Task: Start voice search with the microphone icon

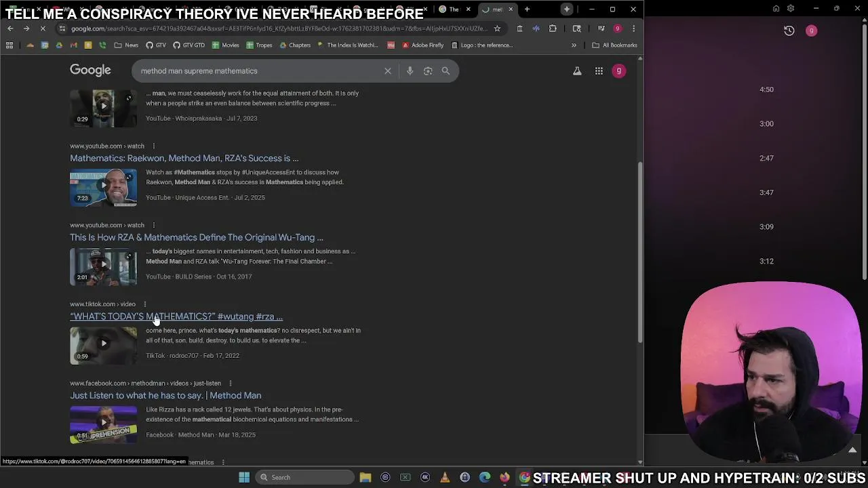Action: (410, 70)
